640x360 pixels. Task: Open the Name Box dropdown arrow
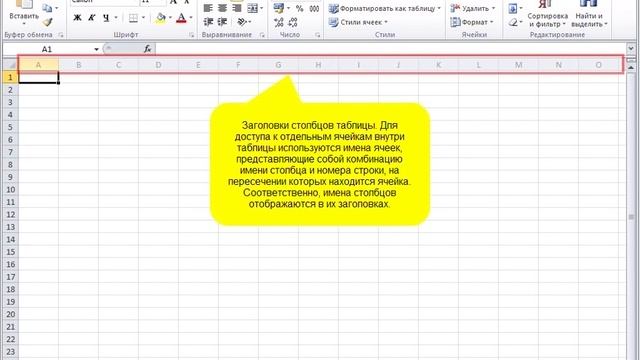click(x=96, y=49)
